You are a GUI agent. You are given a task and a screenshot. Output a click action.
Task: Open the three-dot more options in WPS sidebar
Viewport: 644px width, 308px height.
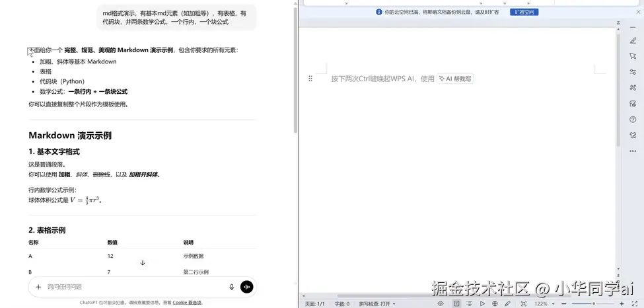(x=633, y=151)
